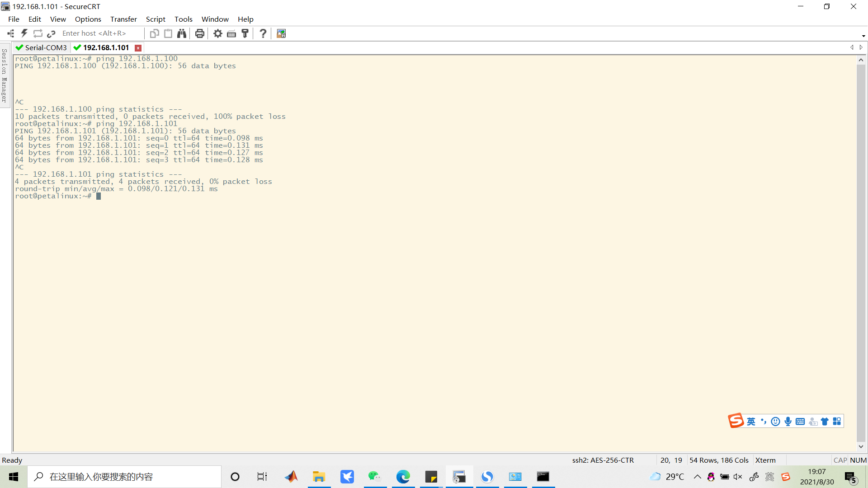Click the Reconnect session icon

pos(38,33)
